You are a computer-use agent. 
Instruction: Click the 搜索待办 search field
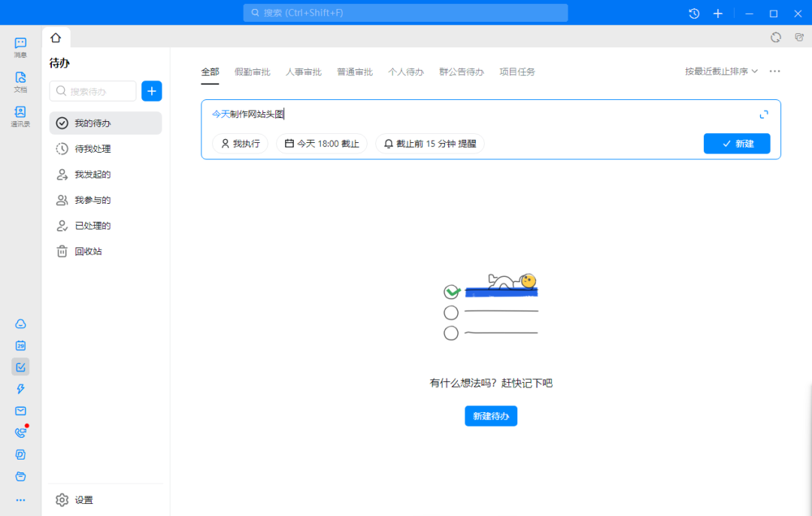coord(93,91)
